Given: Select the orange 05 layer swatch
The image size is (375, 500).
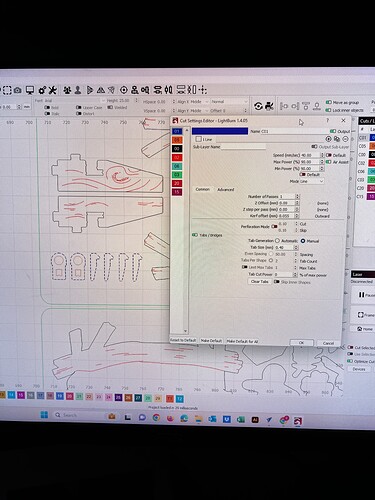Looking at the screenshot, I should click(177, 140).
